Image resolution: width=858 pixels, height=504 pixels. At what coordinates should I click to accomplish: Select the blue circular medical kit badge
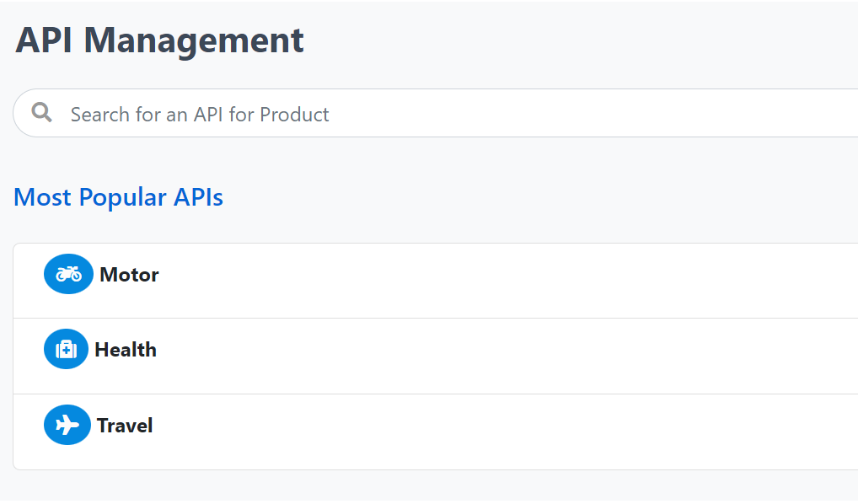tap(67, 349)
